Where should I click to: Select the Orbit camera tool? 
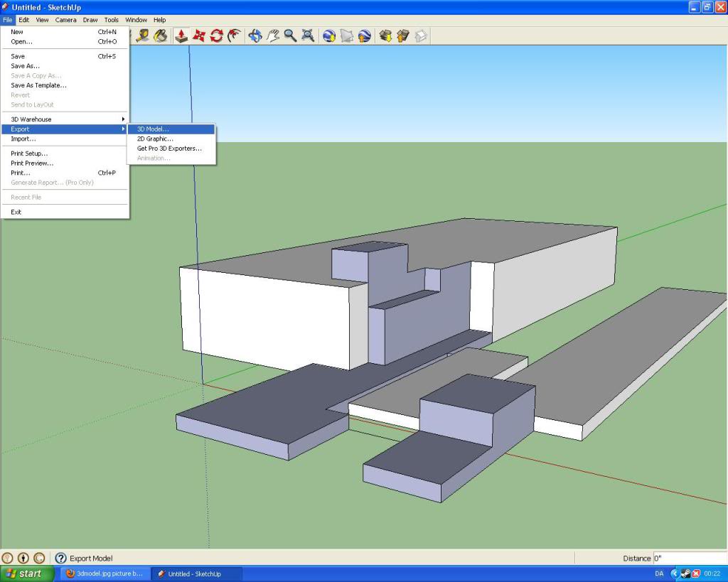(255, 36)
